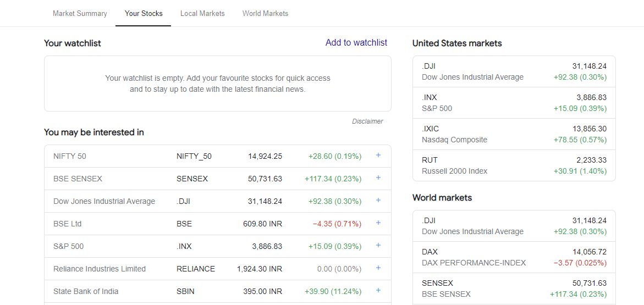Viewport: 644px width, 305px height.
Task: Open the Local Markets tab
Action: 202,14
